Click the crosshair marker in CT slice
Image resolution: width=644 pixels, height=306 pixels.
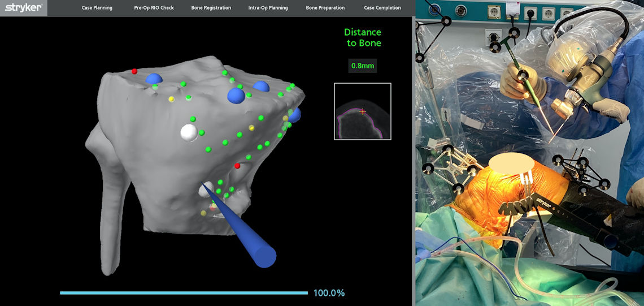pyautogui.click(x=363, y=112)
